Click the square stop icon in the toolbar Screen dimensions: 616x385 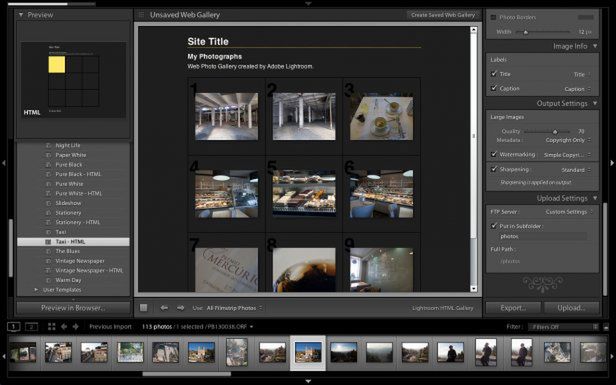(x=144, y=308)
